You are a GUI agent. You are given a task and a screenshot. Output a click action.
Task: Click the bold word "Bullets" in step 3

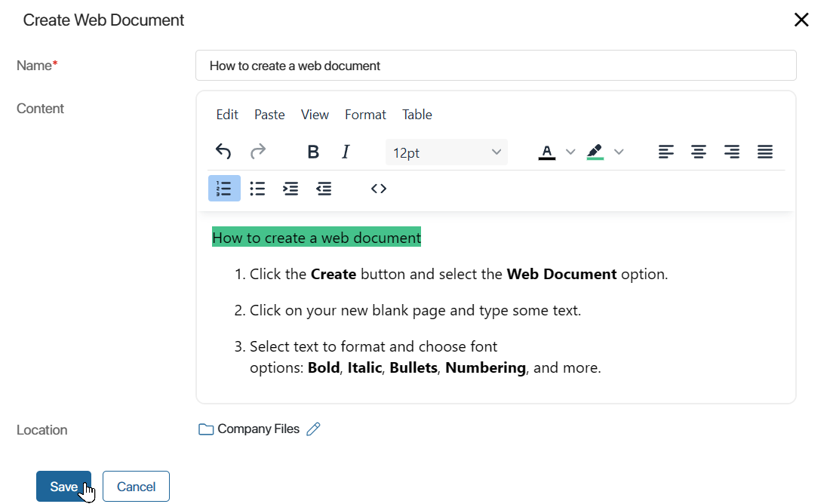pyautogui.click(x=413, y=368)
